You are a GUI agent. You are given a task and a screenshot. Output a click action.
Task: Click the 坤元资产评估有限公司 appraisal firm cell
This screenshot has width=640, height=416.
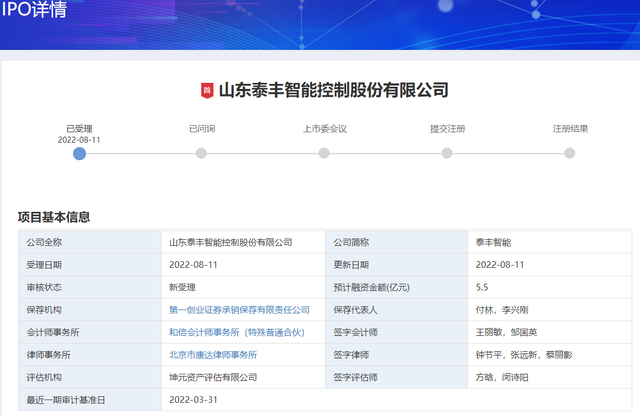[213, 377]
